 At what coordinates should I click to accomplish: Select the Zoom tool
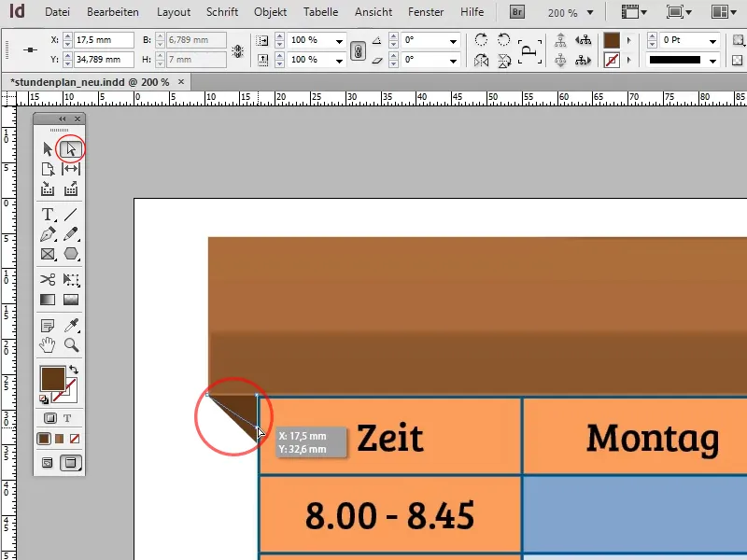tap(72, 344)
